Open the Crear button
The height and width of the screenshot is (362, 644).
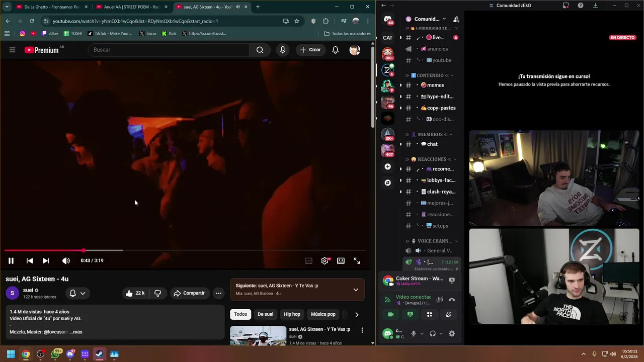310,50
